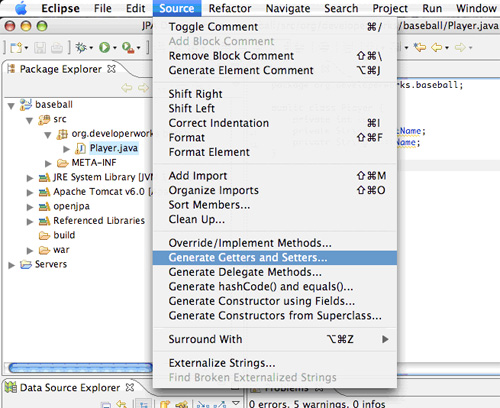500x408 pixels.
Task: Close the Package Explorer view tab
Action: point(111,69)
